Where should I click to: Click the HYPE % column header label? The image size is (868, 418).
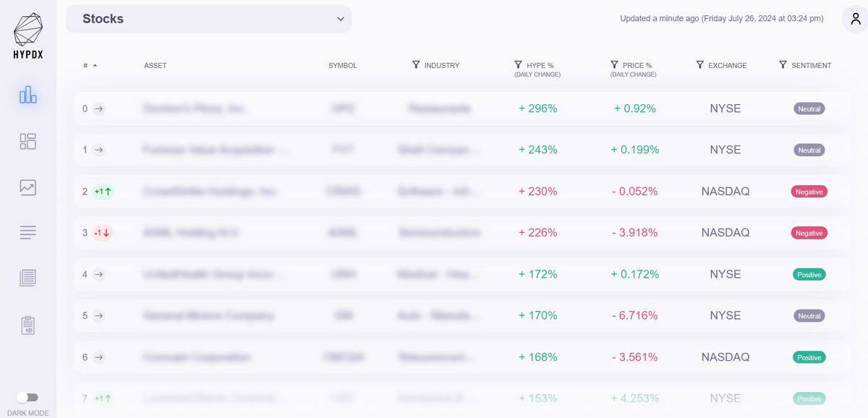pyautogui.click(x=540, y=66)
